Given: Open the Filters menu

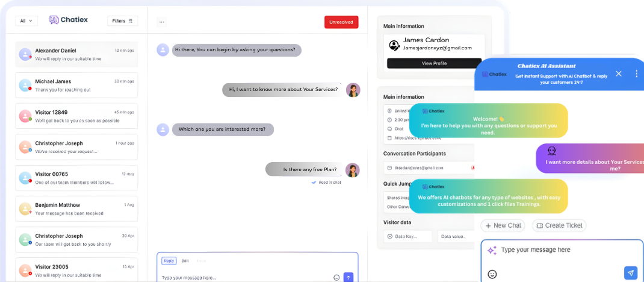Looking at the screenshot, I should point(122,20).
